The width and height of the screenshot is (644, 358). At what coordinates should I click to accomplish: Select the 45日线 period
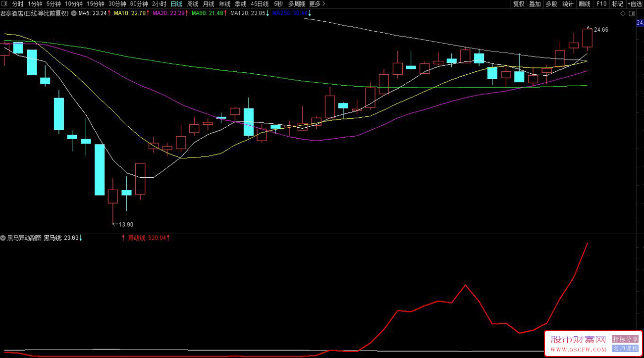(x=260, y=4)
